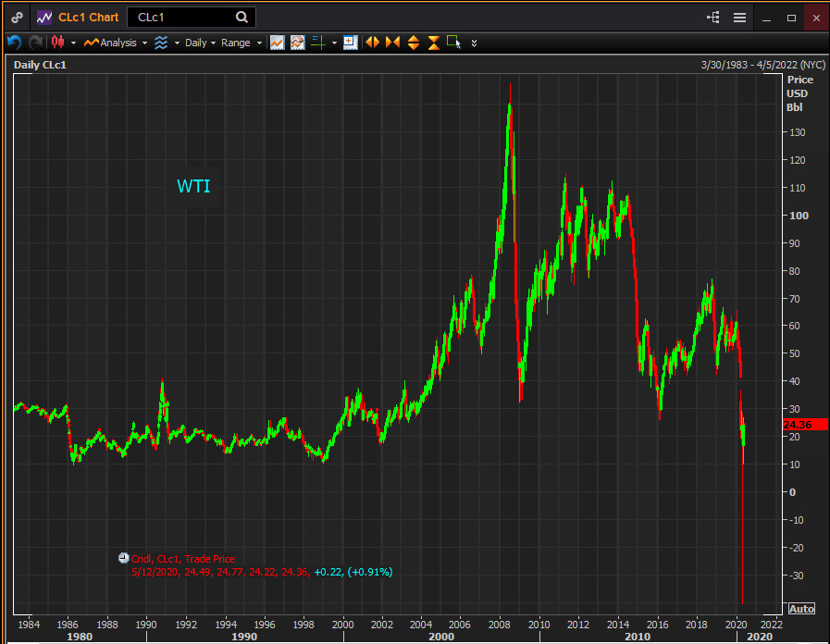Redo the chart action
Image resolution: width=830 pixels, height=644 pixels.
[x=35, y=43]
